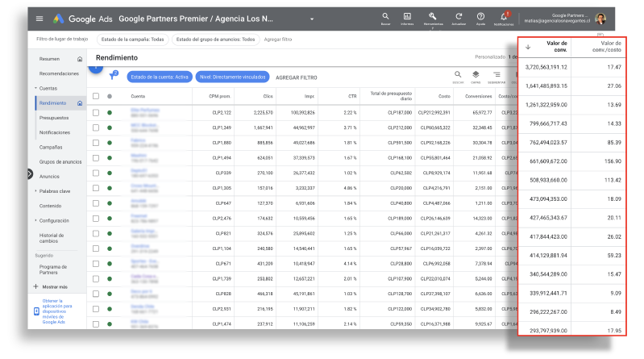Open the account selector dropdown arrow
Image resolution: width=644 pixels, height=359 pixels.
pyautogui.click(x=312, y=19)
